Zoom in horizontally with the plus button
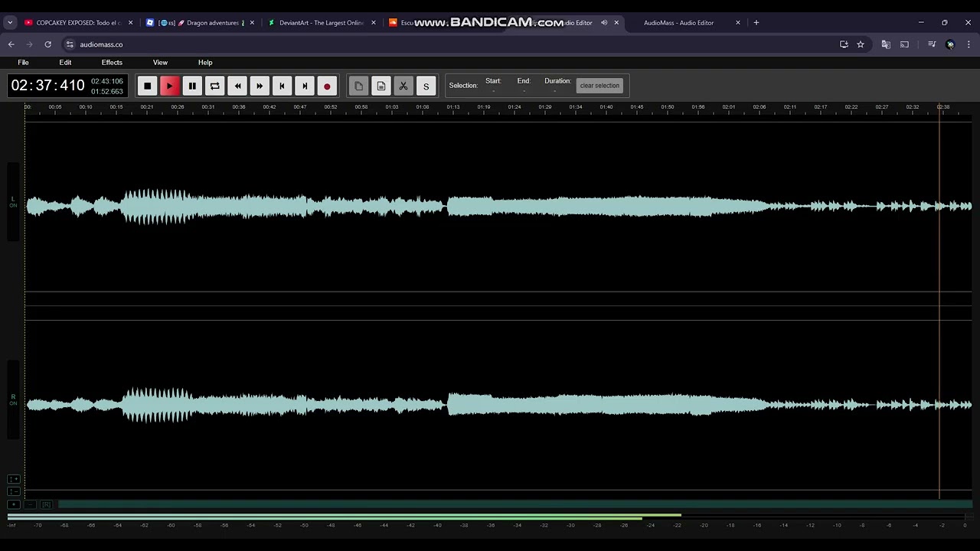The height and width of the screenshot is (551, 980). pyautogui.click(x=14, y=504)
